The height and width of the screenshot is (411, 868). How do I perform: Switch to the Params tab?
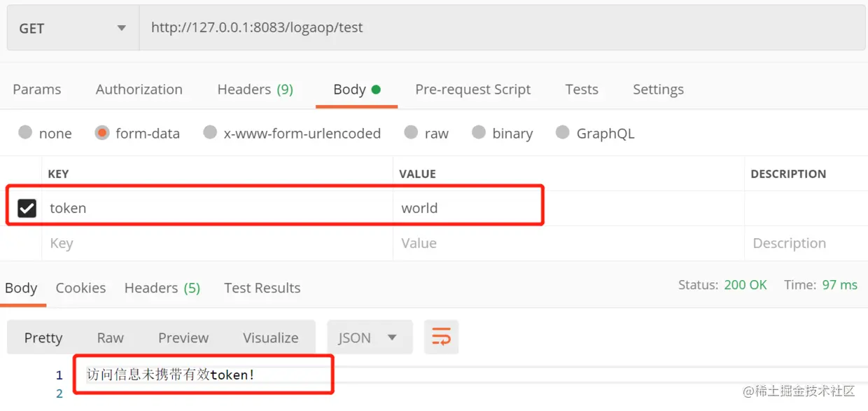[37, 90]
